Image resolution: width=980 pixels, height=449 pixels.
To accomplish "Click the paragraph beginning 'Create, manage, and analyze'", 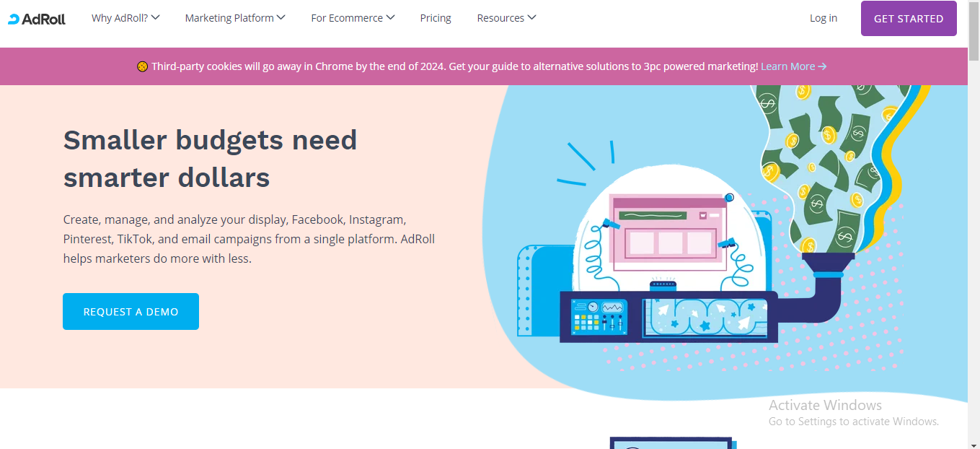I will point(249,238).
